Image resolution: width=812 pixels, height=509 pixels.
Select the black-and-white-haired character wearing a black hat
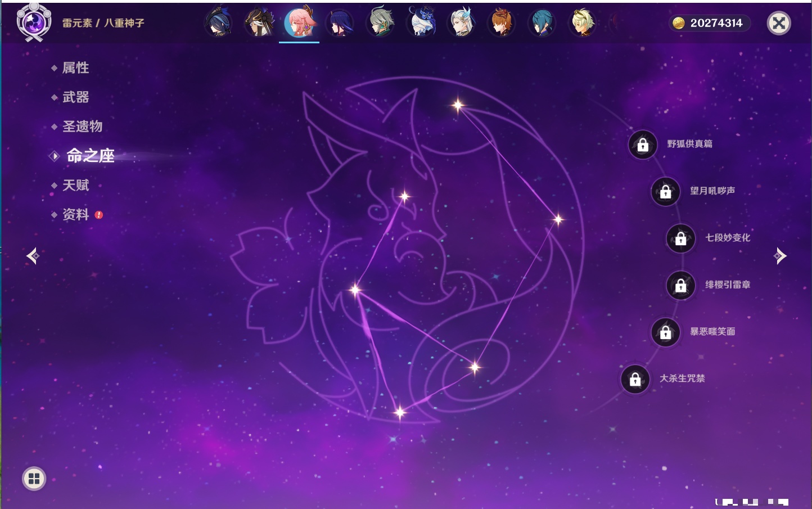[259, 22]
